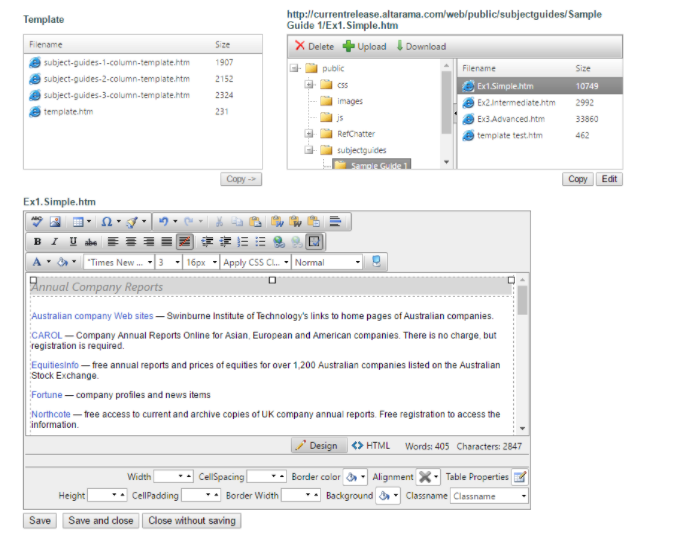Collapse the public folder node
693x557 pixels.
[294, 68]
